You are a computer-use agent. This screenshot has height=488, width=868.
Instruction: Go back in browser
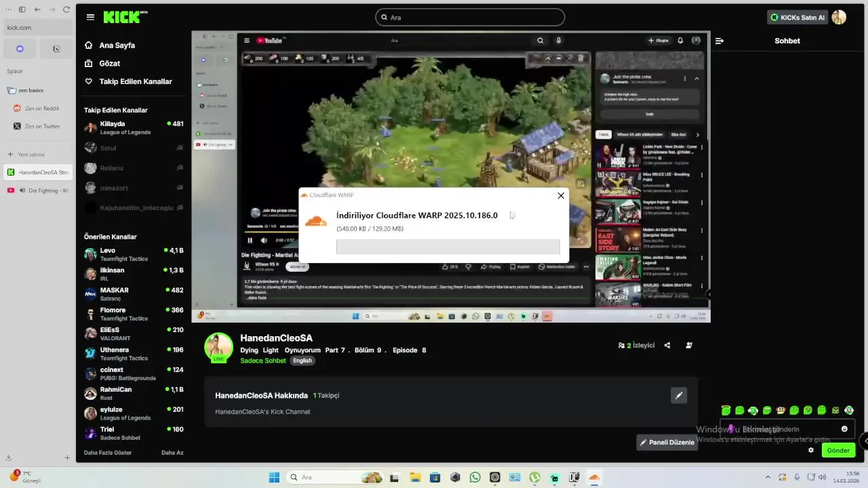37,9
